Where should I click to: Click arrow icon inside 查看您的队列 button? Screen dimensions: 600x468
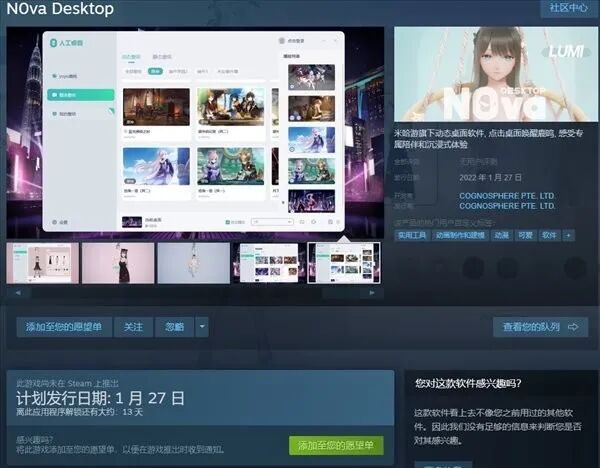573,327
